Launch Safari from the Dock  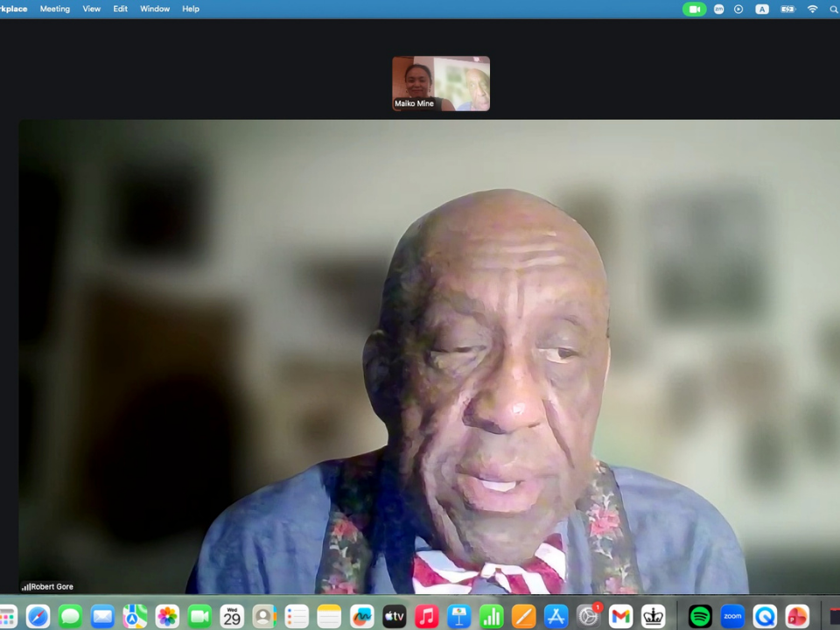[x=38, y=617]
